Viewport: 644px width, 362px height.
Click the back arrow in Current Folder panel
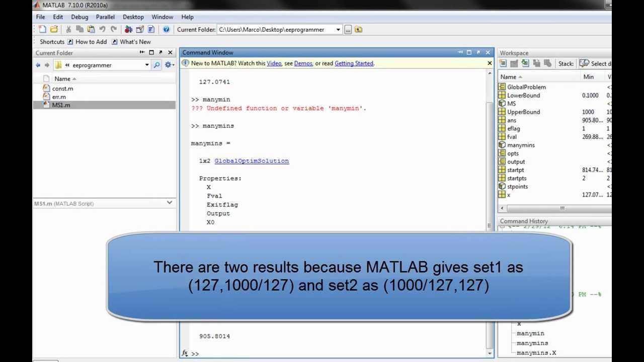tap(38, 65)
